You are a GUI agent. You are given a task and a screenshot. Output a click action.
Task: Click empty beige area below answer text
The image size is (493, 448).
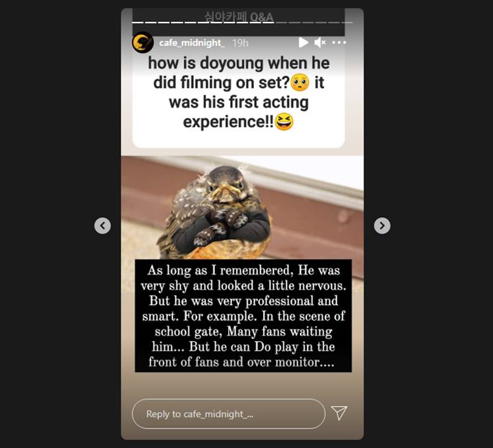[242, 386]
